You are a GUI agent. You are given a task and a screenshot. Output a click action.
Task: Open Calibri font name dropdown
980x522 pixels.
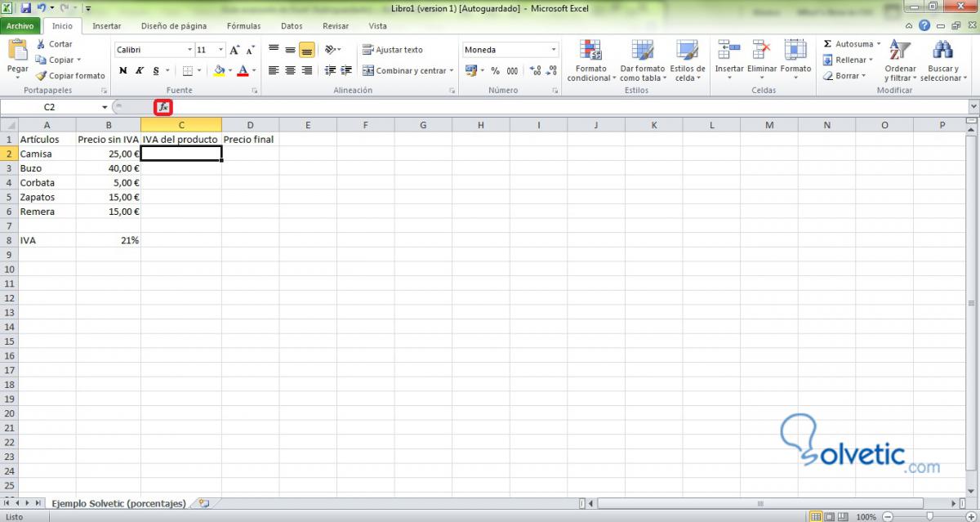click(x=189, y=50)
